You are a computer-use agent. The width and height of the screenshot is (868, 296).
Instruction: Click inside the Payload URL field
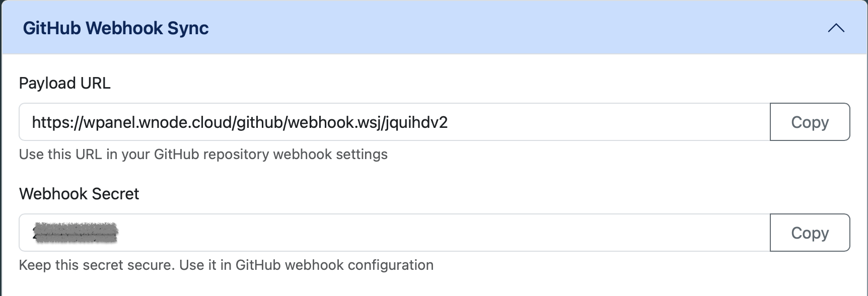[393, 122]
